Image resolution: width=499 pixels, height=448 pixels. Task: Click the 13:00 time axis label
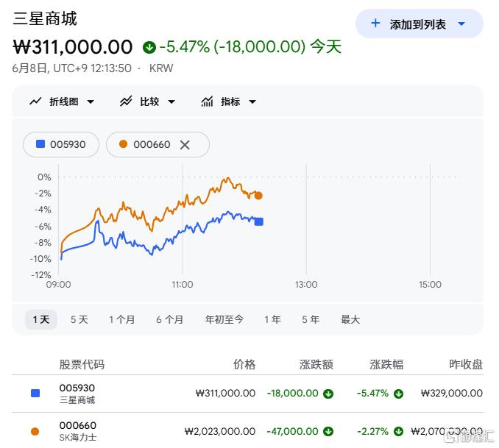(x=306, y=284)
